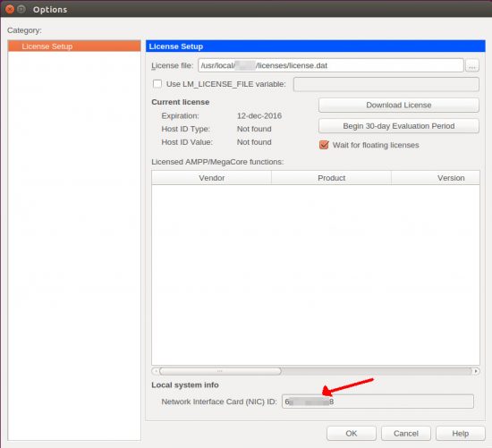Viewport: 492px width, 448px height.
Task: Click the LM_LICENSE_FILE variable text field
Action: (x=386, y=84)
